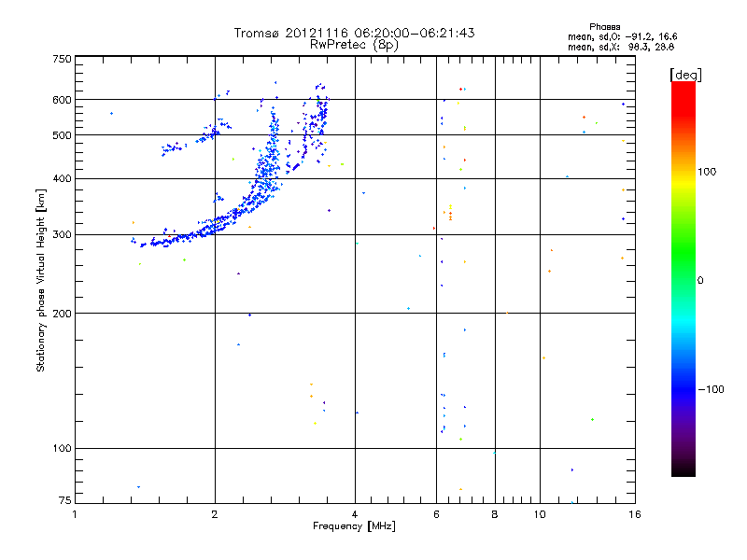The width and height of the screenshot is (747, 560).
Task: Click the x-axis label 'Frequency [MHz]'
Action: point(354,526)
